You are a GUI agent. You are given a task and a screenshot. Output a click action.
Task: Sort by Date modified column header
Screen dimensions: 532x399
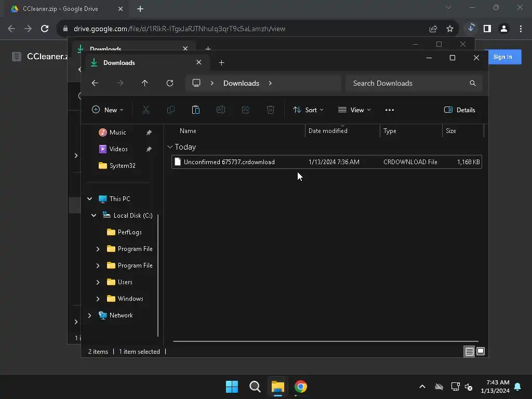[x=328, y=131]
